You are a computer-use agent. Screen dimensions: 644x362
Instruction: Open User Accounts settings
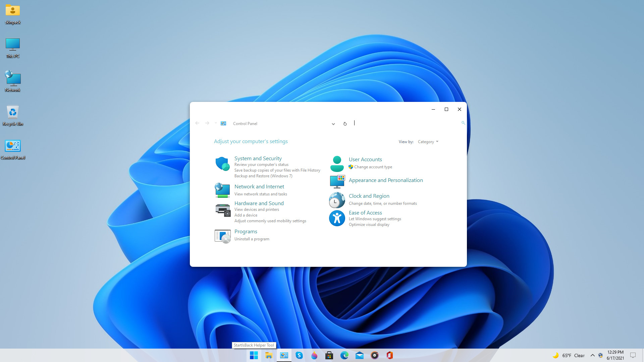coord(365,159)
